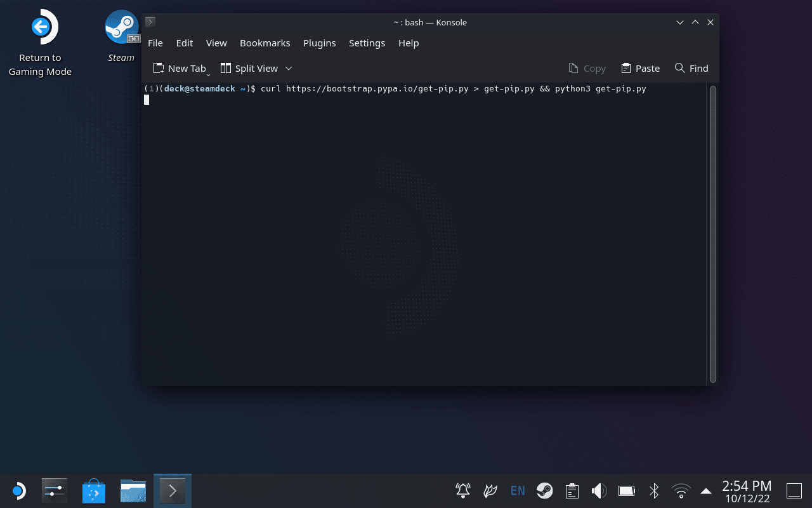The width and height of the screenshot is (812, 508).
Task: Switch keyboard layout EN indicator
Action: [x=518, y=491]
